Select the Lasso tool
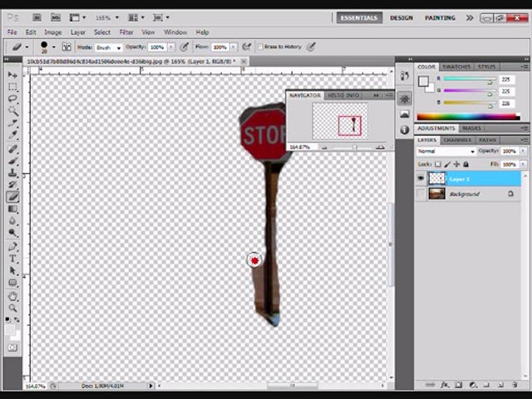 click(13, 99)
